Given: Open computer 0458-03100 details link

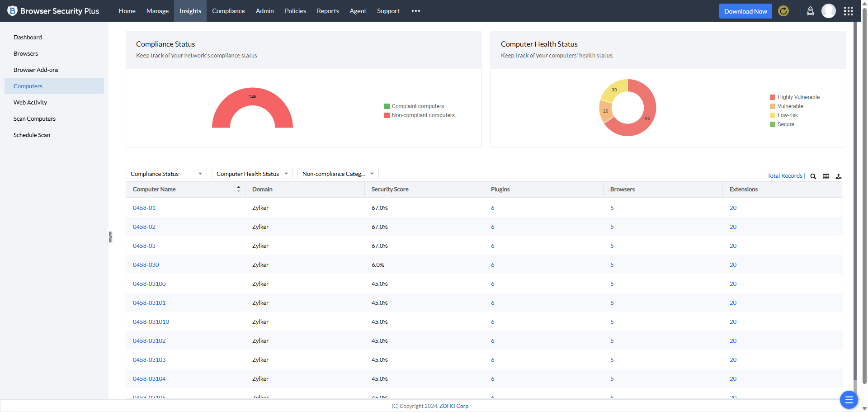Looking at the screenshot, I should point(149,284).
